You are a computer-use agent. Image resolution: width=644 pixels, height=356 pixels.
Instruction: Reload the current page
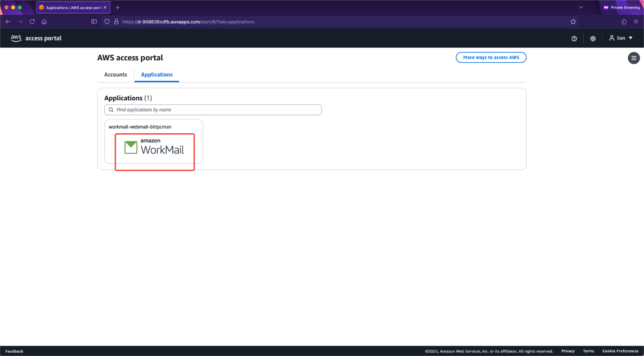tap(32, 22)
